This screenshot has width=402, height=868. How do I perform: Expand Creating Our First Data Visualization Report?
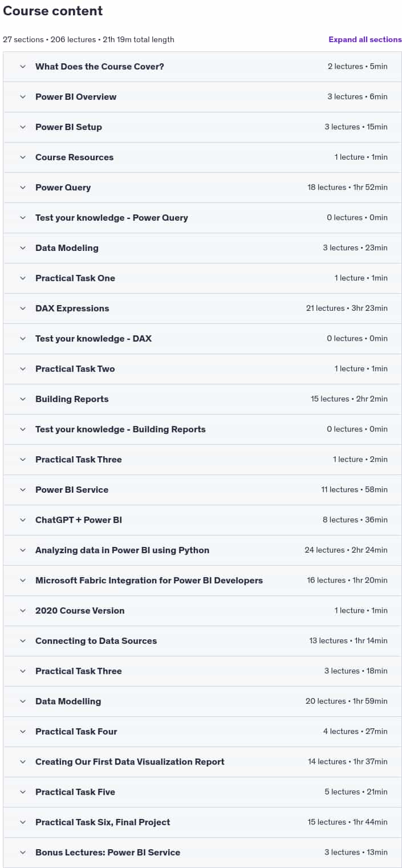click(x=202, y=762)
